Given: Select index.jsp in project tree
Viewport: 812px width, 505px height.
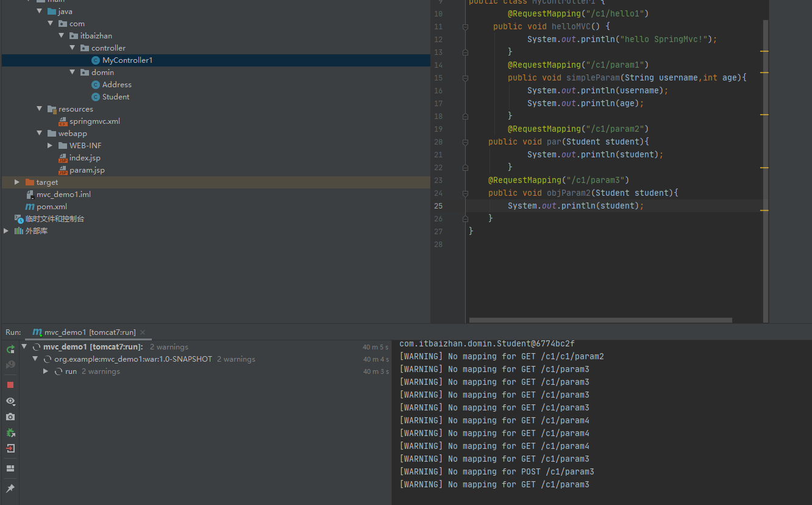Looking at the screenshot, I should pos(85,158).
